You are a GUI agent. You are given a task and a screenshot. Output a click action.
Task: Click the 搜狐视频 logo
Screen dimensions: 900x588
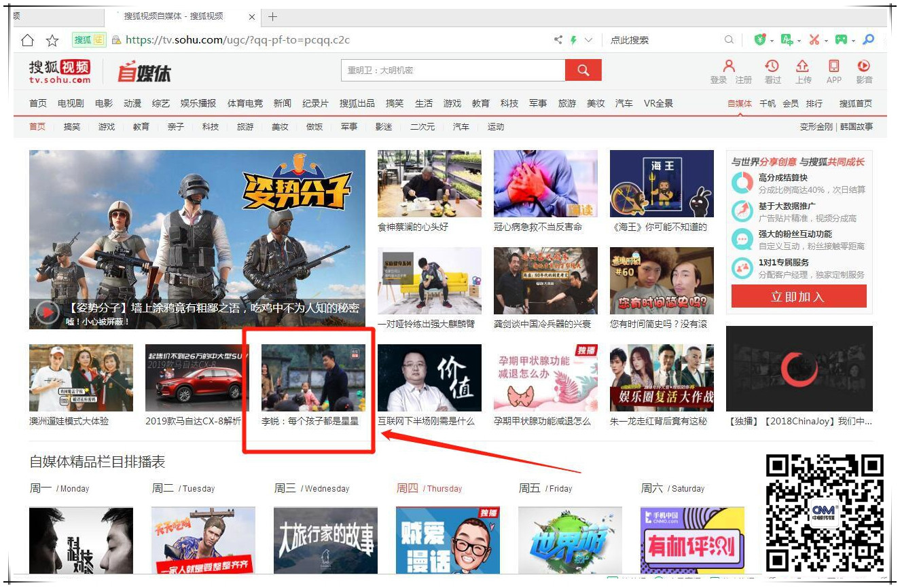click(x=60, y=71)
